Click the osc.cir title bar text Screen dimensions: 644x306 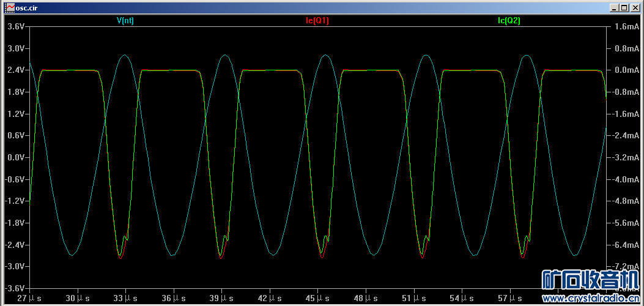click(x=27, y=8)
